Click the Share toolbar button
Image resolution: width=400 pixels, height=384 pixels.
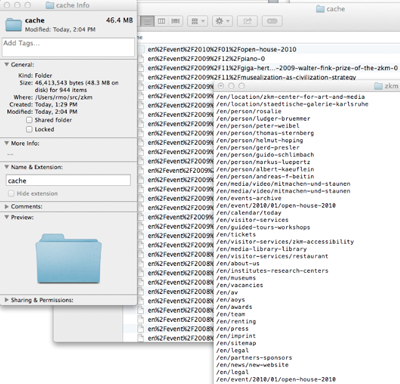tap(247, 21)
